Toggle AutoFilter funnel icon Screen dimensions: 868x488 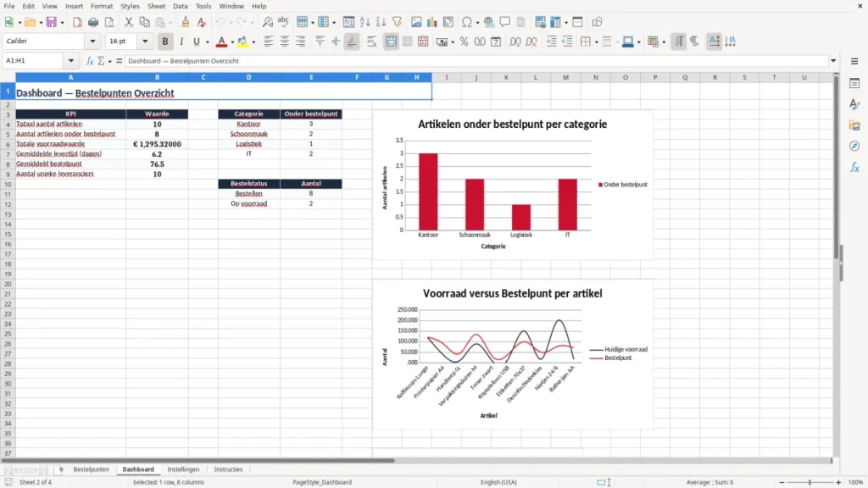click(x=397, y=22)
